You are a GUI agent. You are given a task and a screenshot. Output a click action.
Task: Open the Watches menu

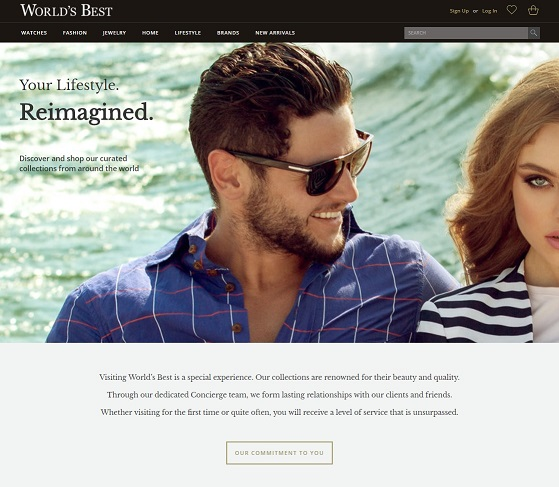pos(34,33)
